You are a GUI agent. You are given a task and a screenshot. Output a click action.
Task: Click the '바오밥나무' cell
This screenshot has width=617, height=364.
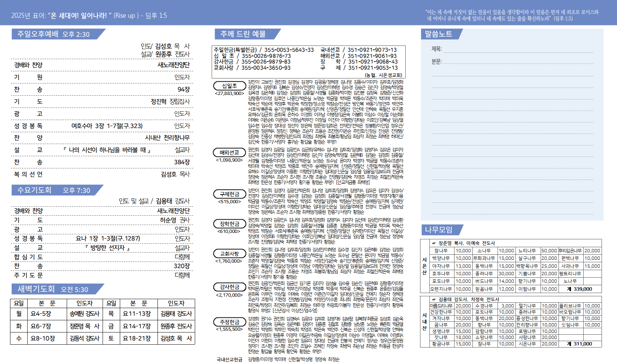point(570,312)
